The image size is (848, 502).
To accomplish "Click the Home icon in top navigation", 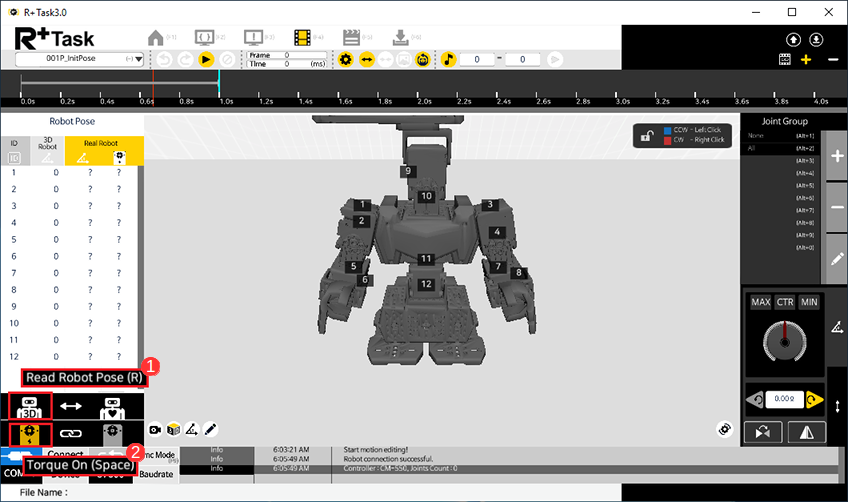I will pos(156,38).
